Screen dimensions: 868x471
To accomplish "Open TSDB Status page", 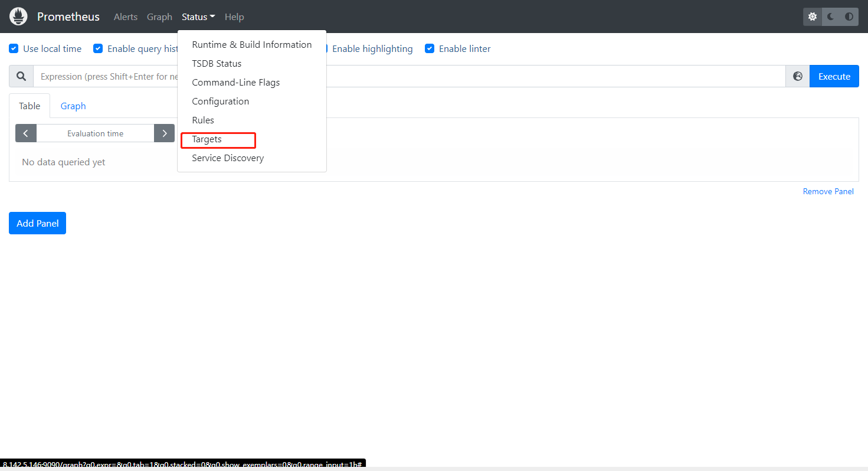I will tap(252, 63).
